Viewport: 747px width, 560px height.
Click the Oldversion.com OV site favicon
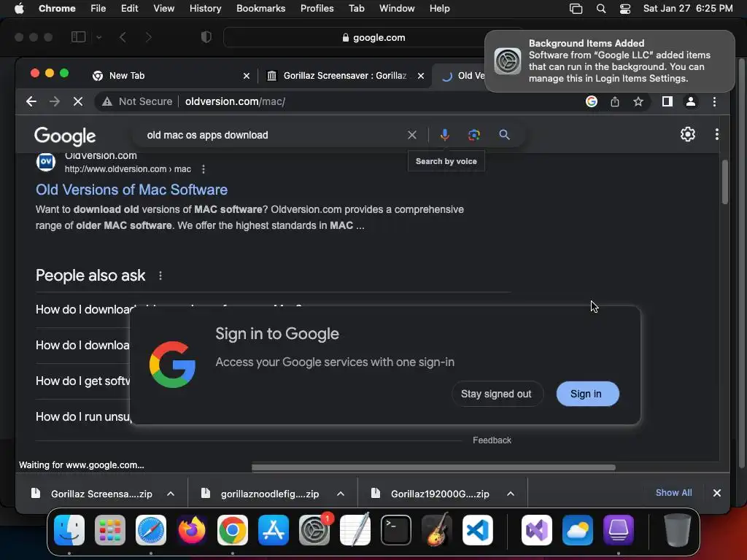coord(46,162)
